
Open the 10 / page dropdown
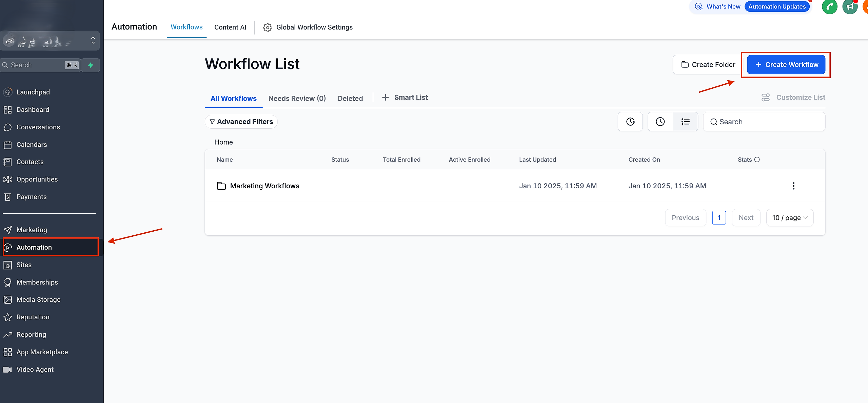click(790, 218)
